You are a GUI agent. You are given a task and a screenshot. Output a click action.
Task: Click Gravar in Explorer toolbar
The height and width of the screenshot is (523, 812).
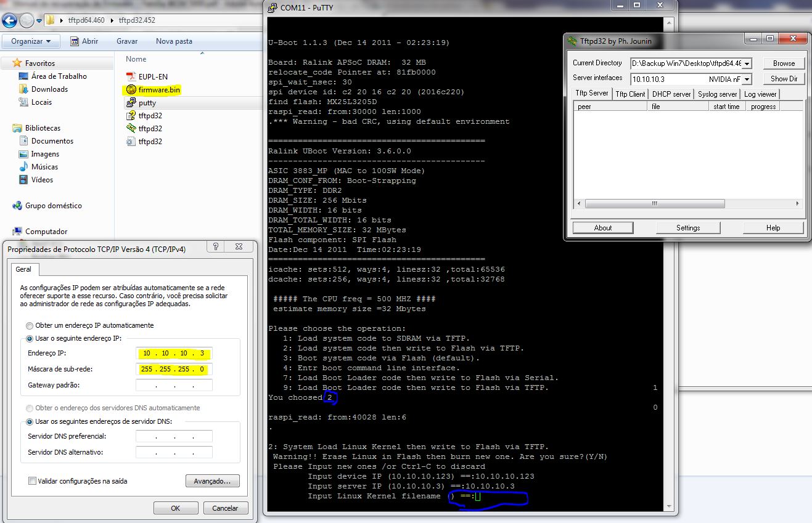coord(127,41)
